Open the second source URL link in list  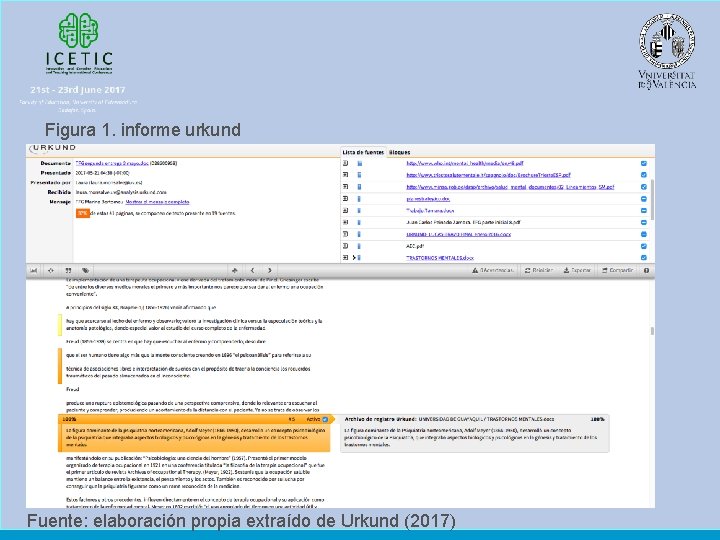[489, 175]
